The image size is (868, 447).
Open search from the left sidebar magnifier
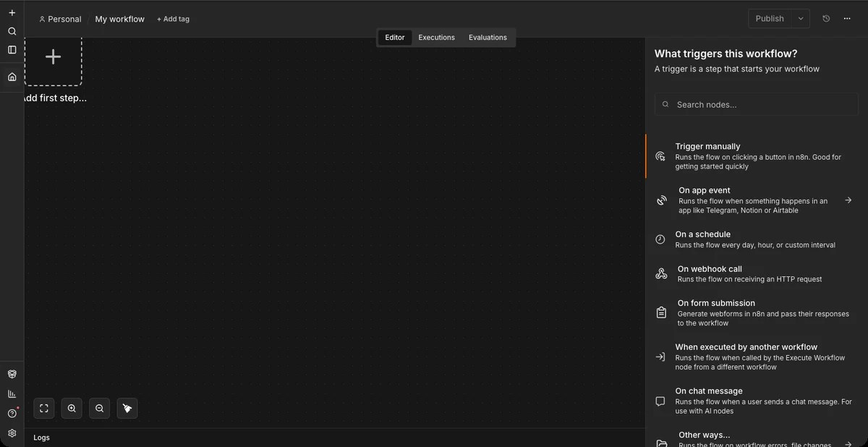click(12, 31)
